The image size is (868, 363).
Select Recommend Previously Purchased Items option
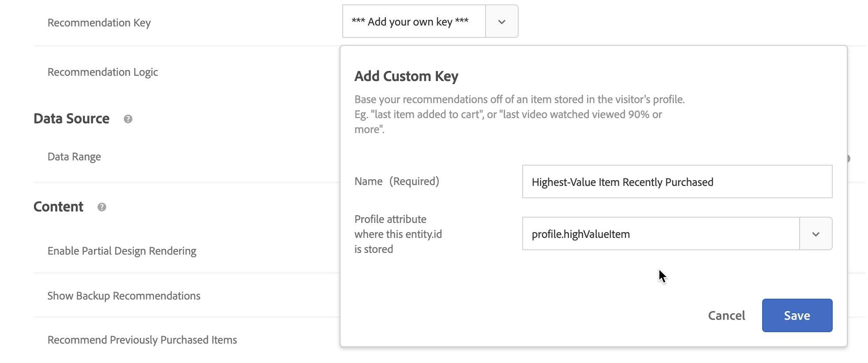tap(142, 340)
